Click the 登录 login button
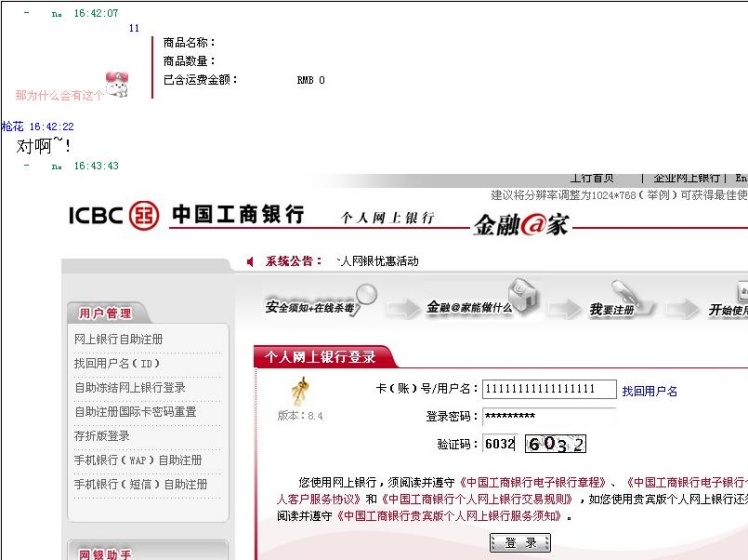The height and width of the screenshot is (560, 748). point(520,543)
